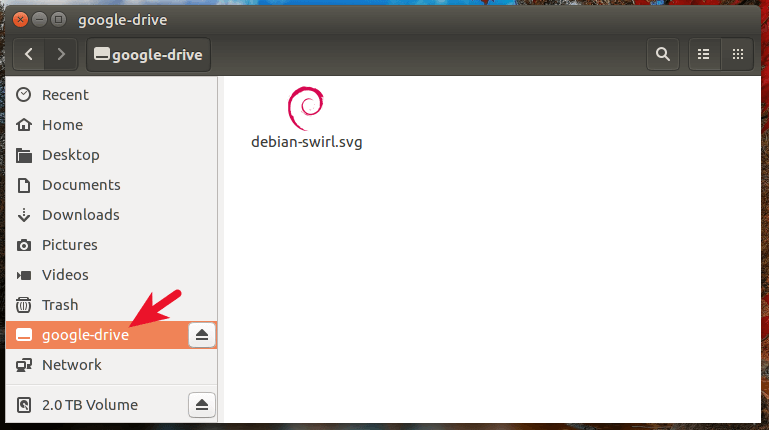Viewport: 769px width, 430px height.
Task: Open the Downloads folder
Action: 80,215
